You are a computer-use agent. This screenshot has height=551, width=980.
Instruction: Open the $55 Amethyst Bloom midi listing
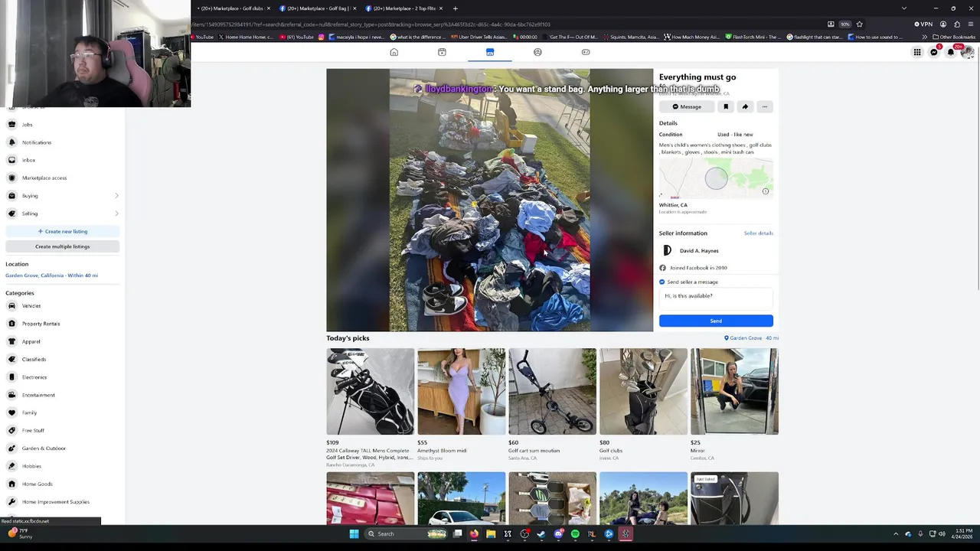coord(461,405)
